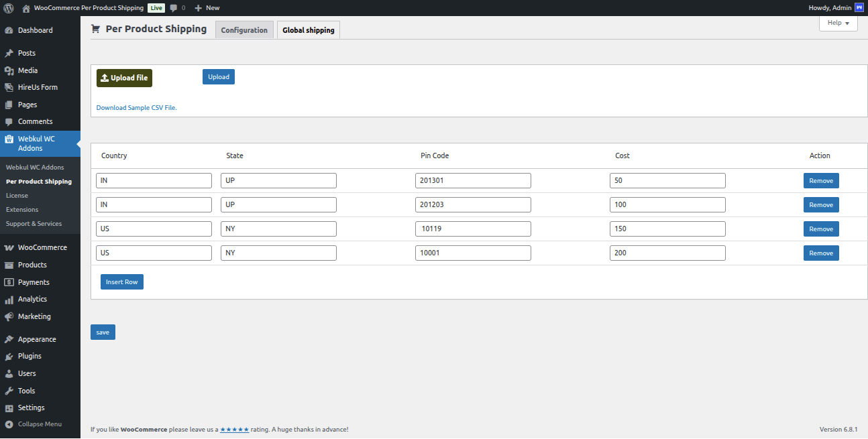Open the Marketing megaphone icon
The width and height of the screenshot is (868, 439).
click(9, 316)
